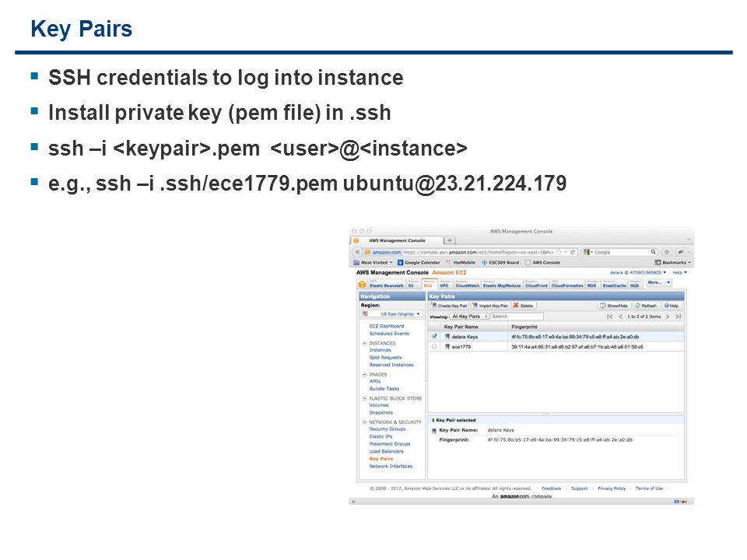
Task: Click the Show/Hide columns button
Action: [x=614, y=305]
